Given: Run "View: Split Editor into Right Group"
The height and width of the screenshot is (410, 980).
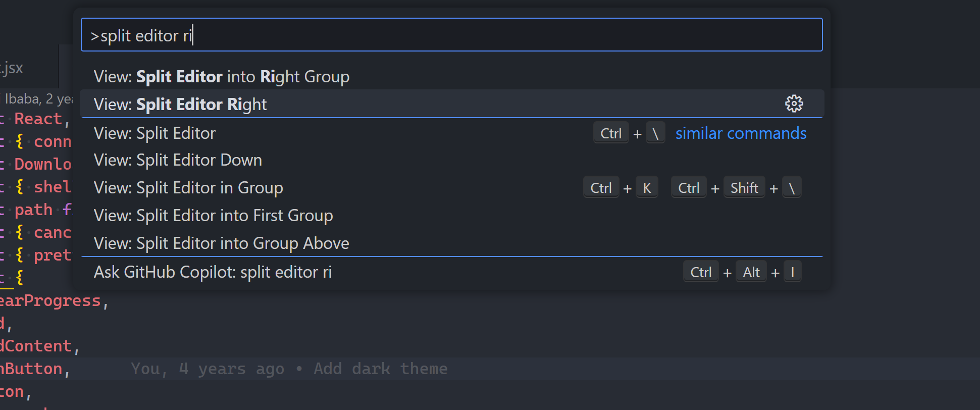Looking at the screenshot, I should tap(222, 77).
